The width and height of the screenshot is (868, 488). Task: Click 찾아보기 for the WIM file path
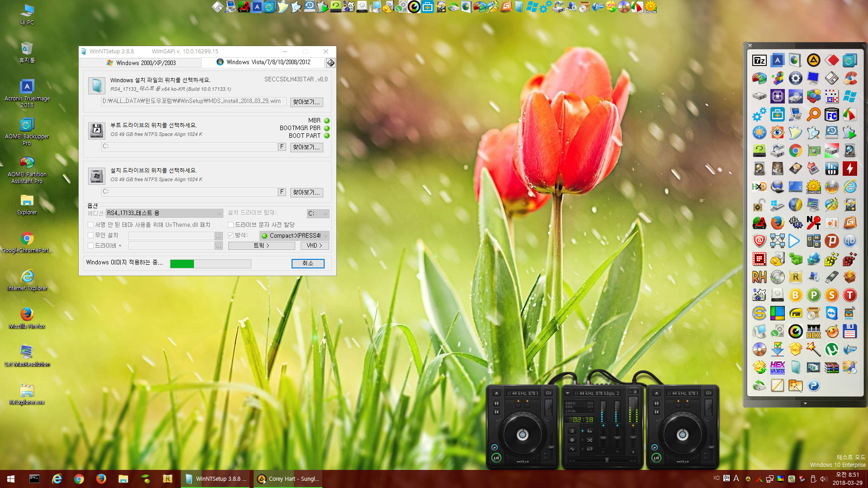[307, 102]
